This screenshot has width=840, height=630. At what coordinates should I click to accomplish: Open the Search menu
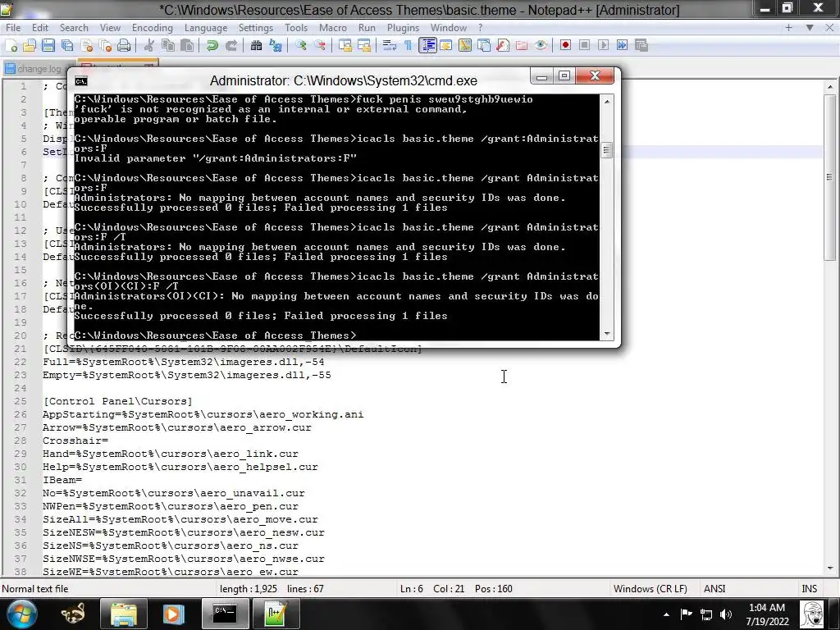tap(74, 28)
